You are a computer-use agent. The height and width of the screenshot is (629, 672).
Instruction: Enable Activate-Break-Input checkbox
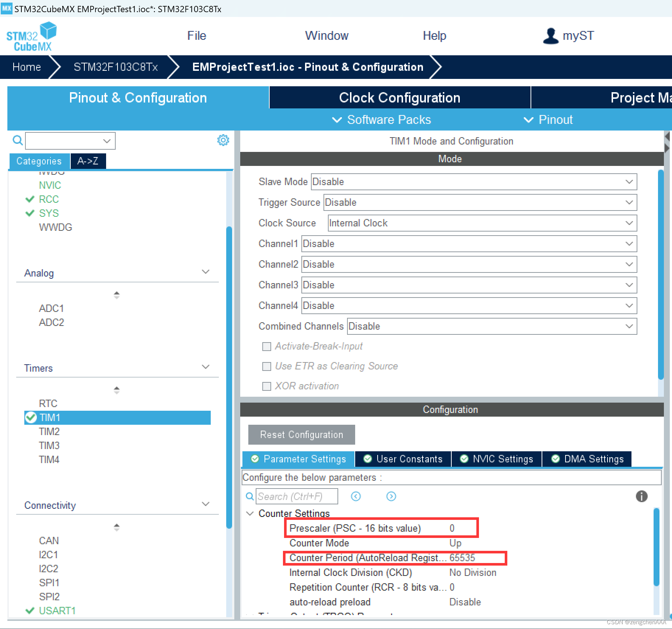266,346
